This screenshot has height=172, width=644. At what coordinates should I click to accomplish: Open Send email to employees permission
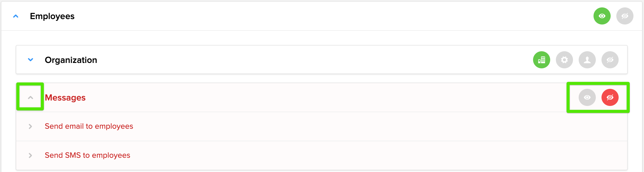click(x=89, y=126)
